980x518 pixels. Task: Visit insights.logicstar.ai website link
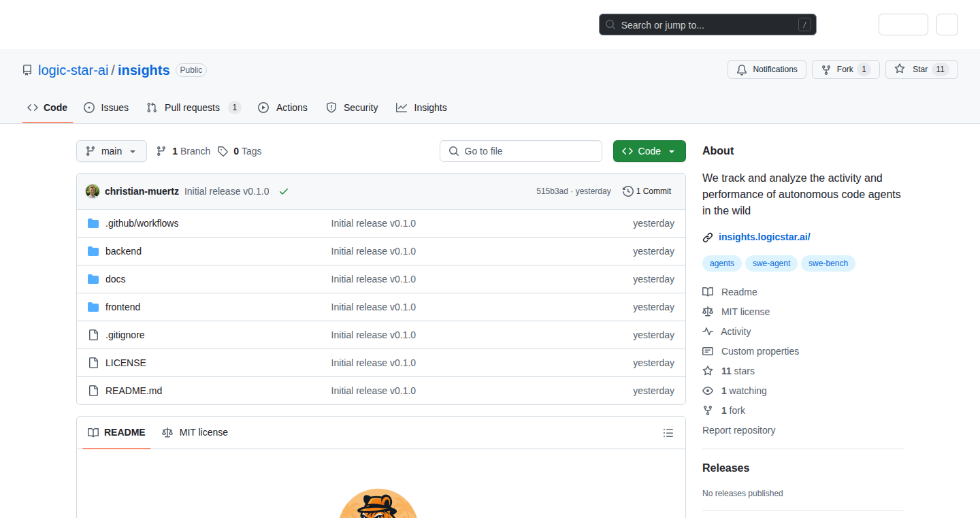tap(764, 237)
